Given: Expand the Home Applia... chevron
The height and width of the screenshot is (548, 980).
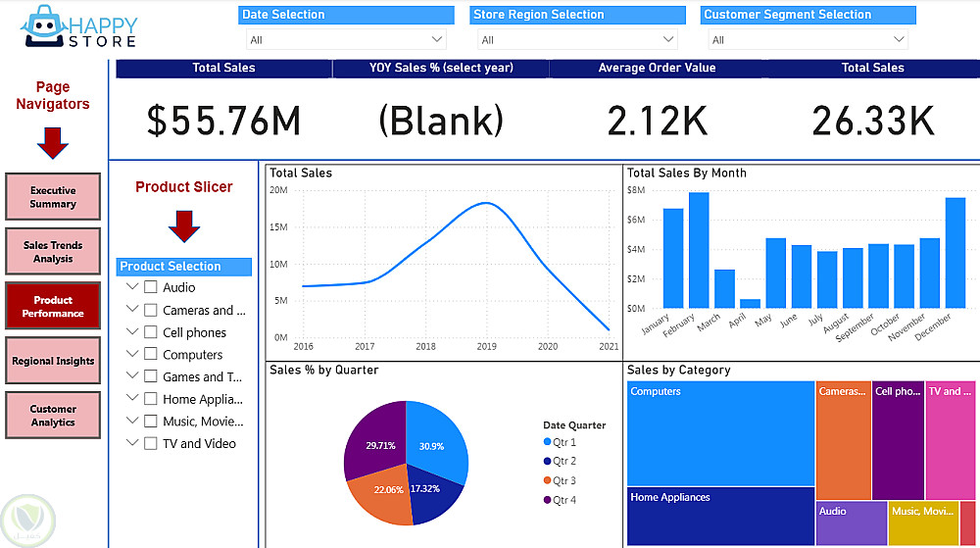Looking at the screenshot, I should point(132,397).
